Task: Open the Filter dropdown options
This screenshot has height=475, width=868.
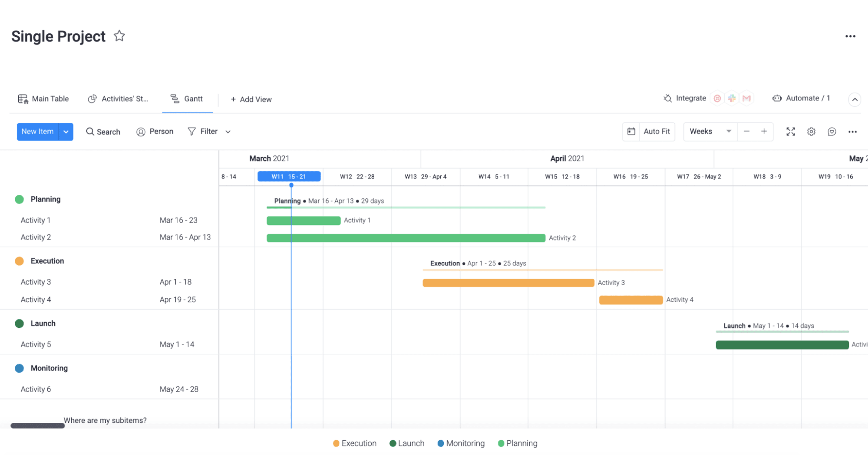Action: click(x=228, y=131)
